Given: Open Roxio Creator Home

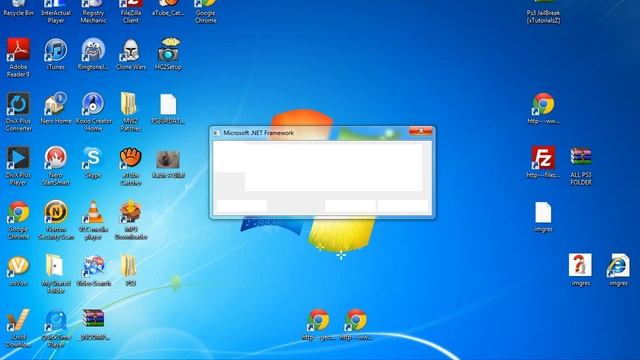Looking at the screenshot, I should point(93,104).
